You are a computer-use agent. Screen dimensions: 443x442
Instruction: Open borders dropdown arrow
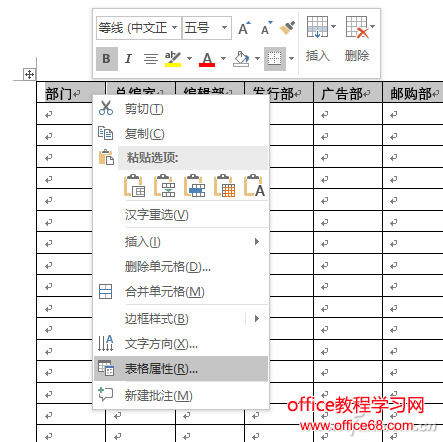click(x=291, y=59)
